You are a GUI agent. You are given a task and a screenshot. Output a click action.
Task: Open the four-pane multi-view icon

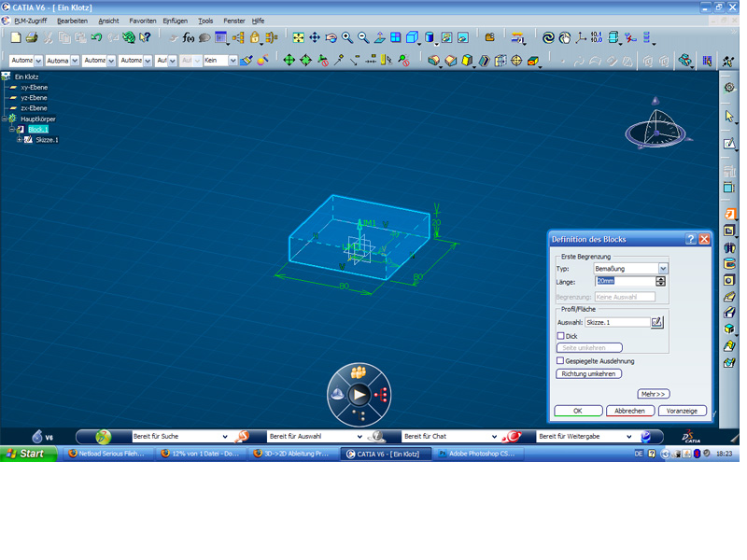(x=396, y=37)
